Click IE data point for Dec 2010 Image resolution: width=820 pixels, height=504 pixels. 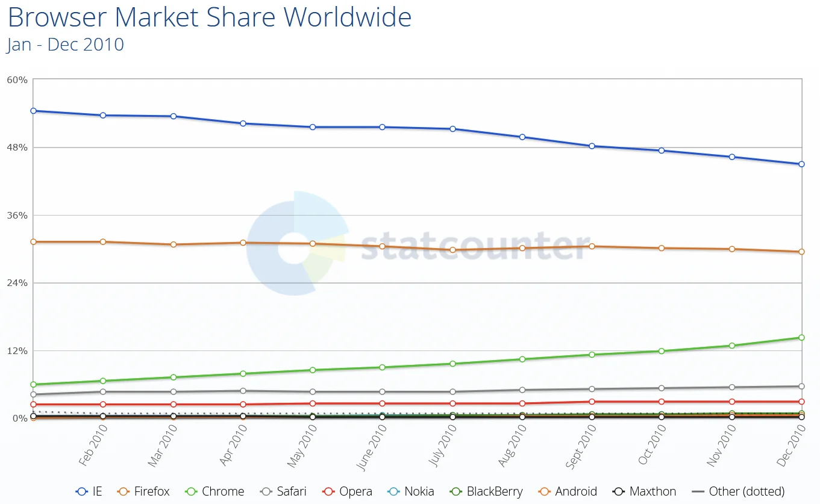point(801,164)
